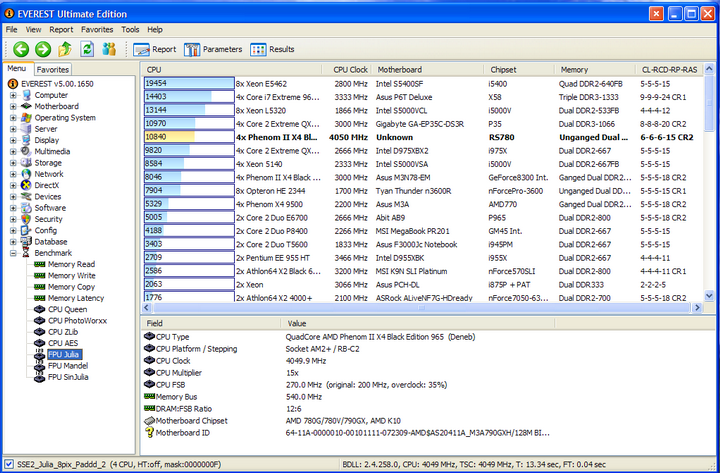
Task: Switch to the Favorites tab
Action: [52, 69]
